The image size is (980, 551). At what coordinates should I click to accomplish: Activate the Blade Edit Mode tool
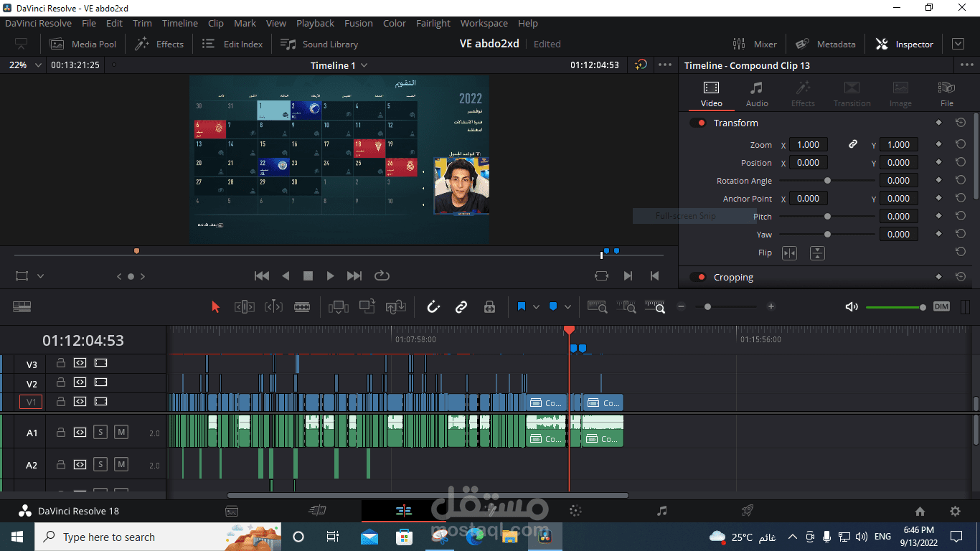(x=302, y=307)
